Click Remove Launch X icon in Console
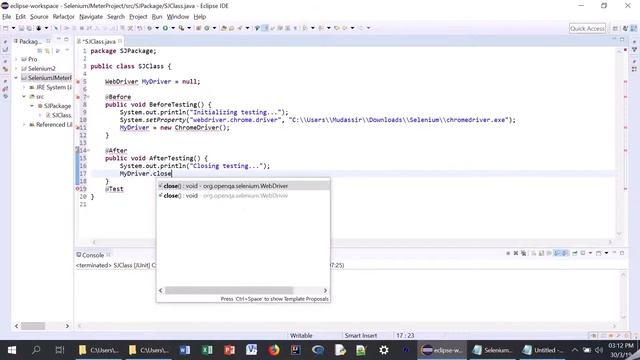Image resolution: width=640 pixels, height=360 pixels. click(516, 253)
